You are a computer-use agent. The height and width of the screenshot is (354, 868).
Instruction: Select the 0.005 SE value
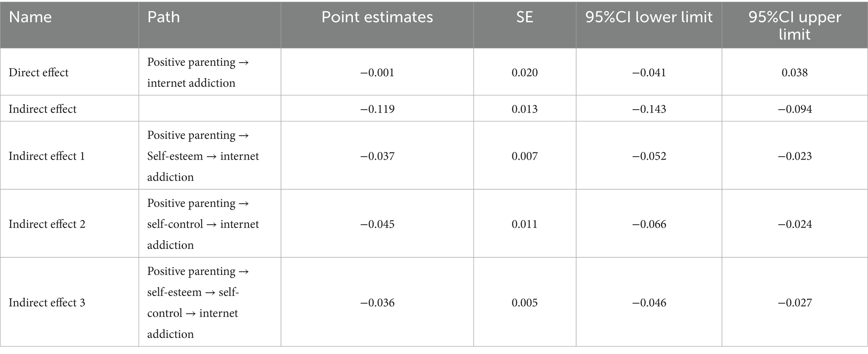click(524, 303)
